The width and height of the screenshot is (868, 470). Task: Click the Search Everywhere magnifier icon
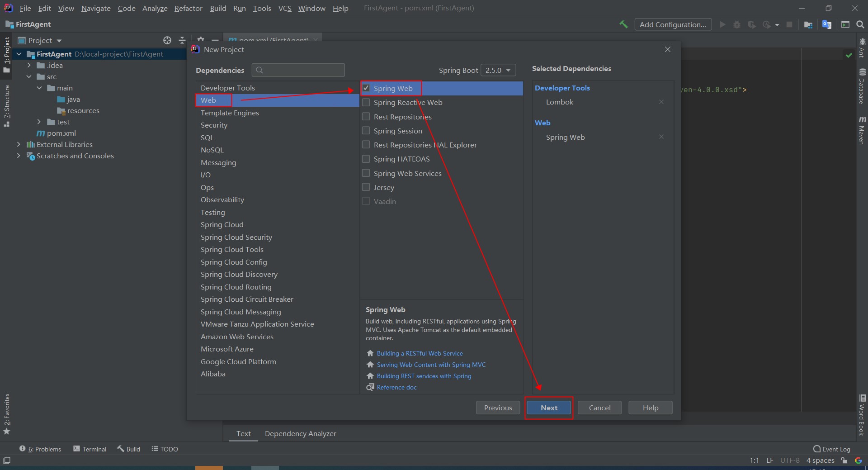860,24
